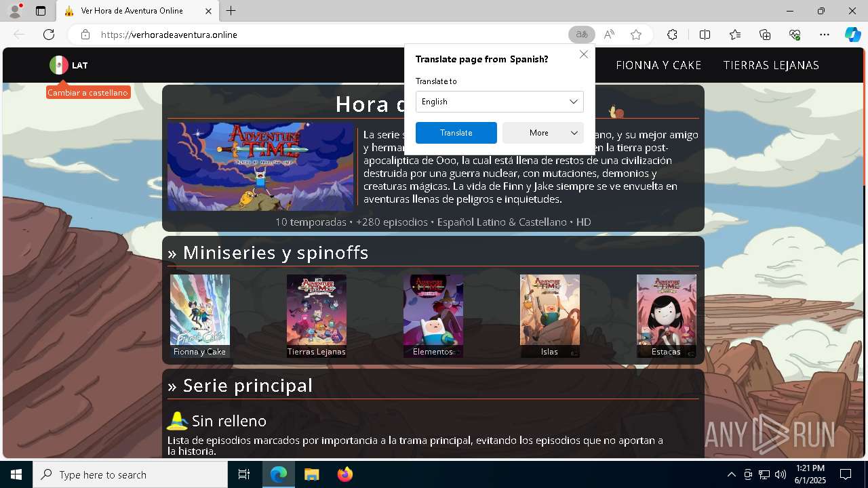Image resolution: width=868 pixels, height=488 pixels.
Task: Close the Ver Hora de Aventura tab
Action: [x=208, y=11]
